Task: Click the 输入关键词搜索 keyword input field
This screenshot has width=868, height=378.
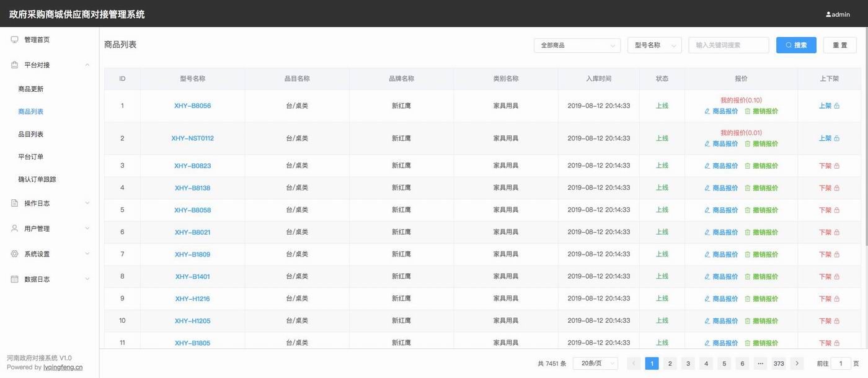Action: [x=728, y=45]
